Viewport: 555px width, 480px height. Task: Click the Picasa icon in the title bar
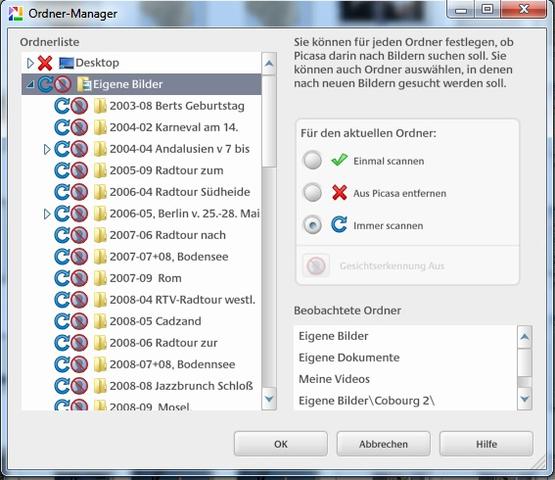tap(16, 13)
